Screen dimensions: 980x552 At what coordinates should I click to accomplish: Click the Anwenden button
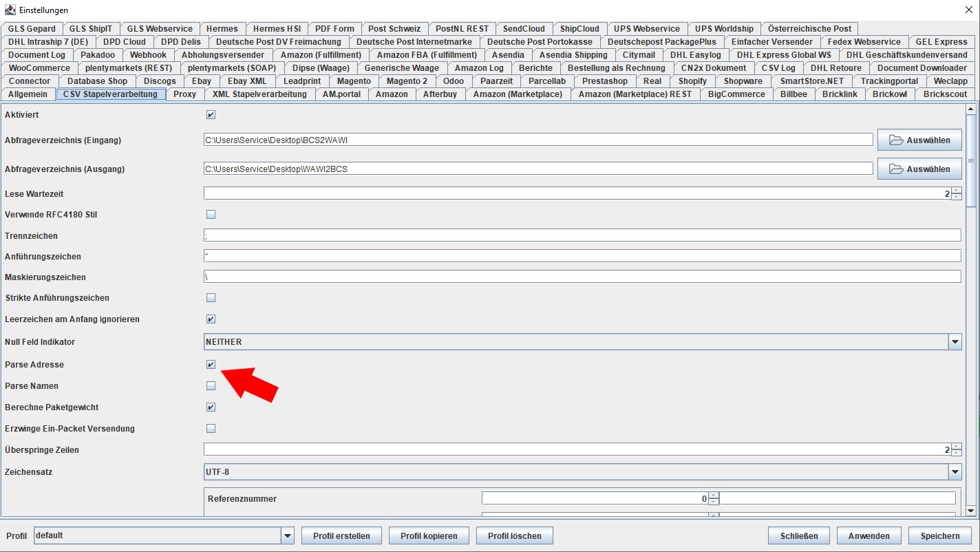pos(869,535)
